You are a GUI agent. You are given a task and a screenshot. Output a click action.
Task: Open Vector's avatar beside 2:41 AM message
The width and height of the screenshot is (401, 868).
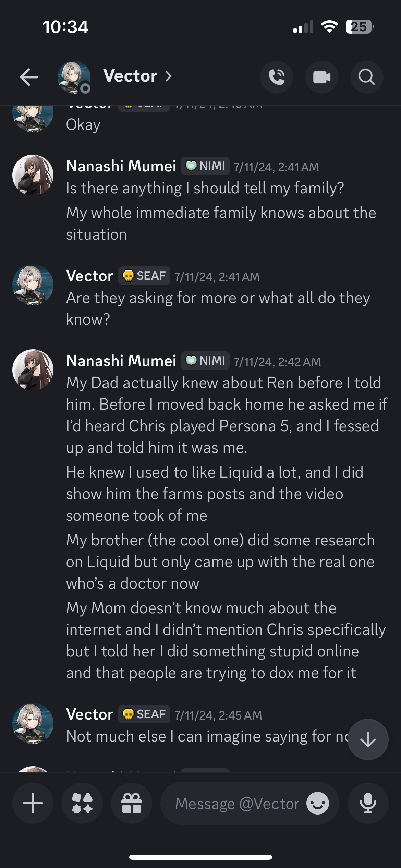pyautogui.click(x=33, y=285)
